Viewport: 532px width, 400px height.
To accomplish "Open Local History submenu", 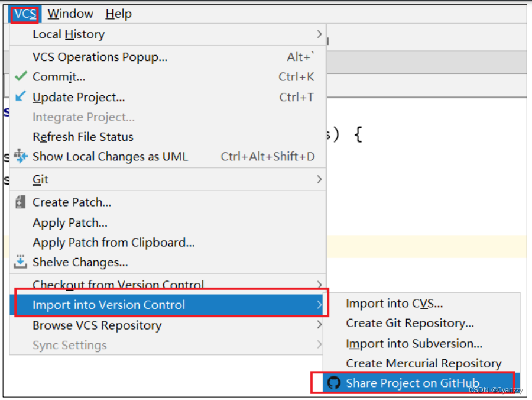I will pyautogui.click(x=168, y=34).
